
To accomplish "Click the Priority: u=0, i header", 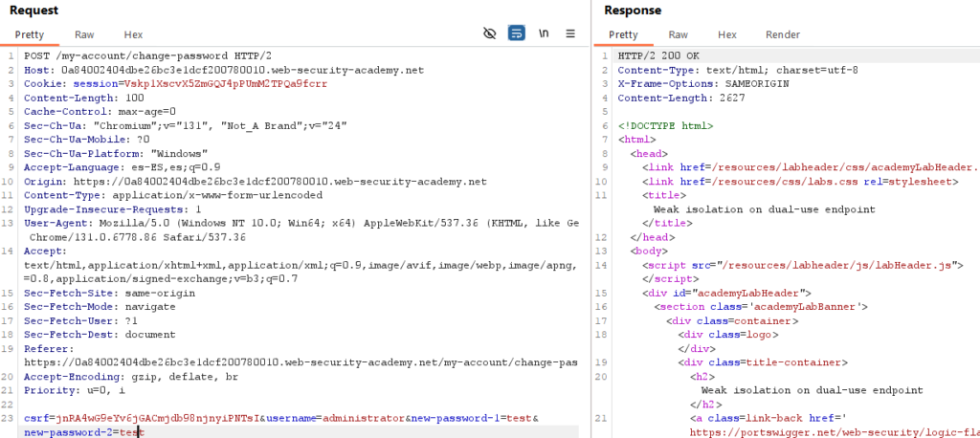I will (75, 390).
